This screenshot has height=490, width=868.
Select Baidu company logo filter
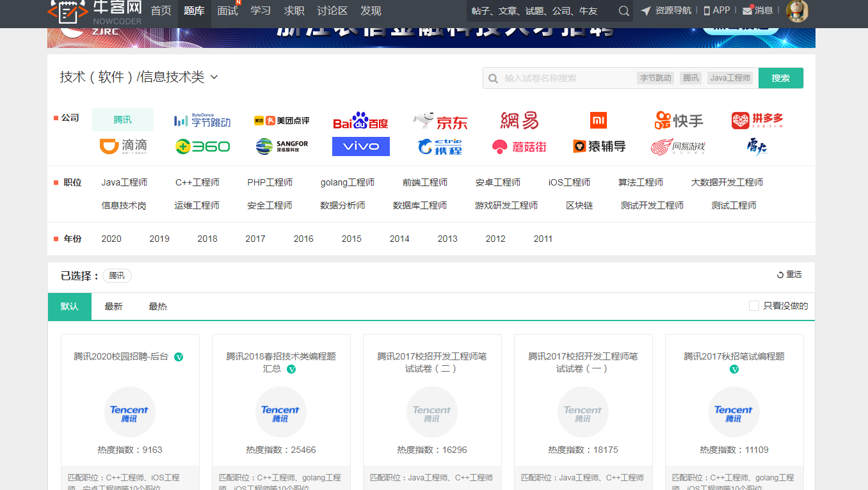click(360, 120)
